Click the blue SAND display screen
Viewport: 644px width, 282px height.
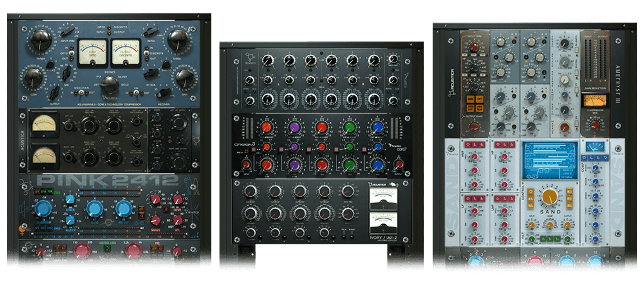tap(550, 161)
